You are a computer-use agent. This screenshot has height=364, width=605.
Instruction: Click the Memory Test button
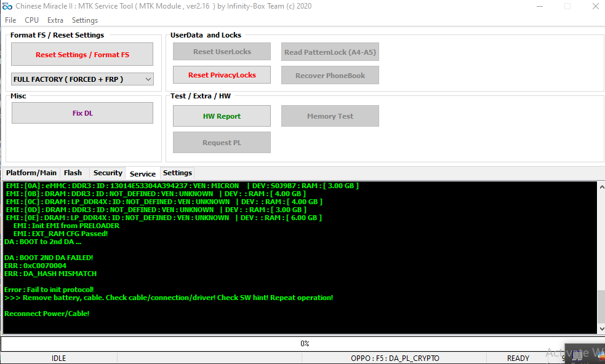[x=330, y=116]
